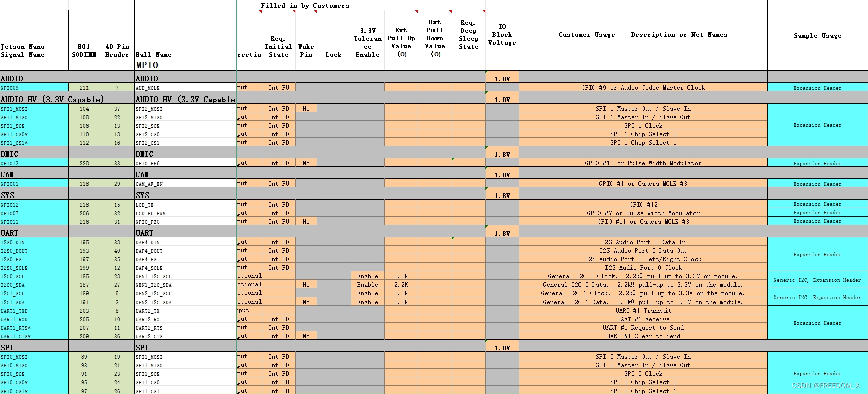Select the 'UART2_RX' ball name cell

tap(186, 319)
